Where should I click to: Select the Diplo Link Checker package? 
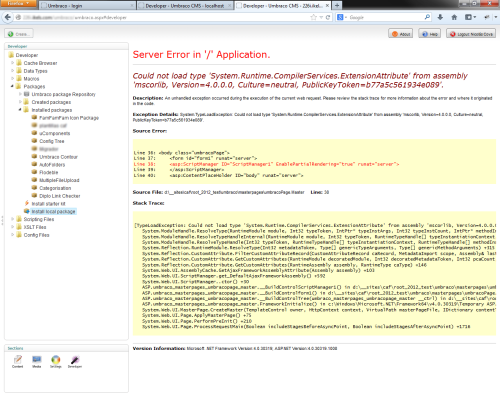pos(60,196)
